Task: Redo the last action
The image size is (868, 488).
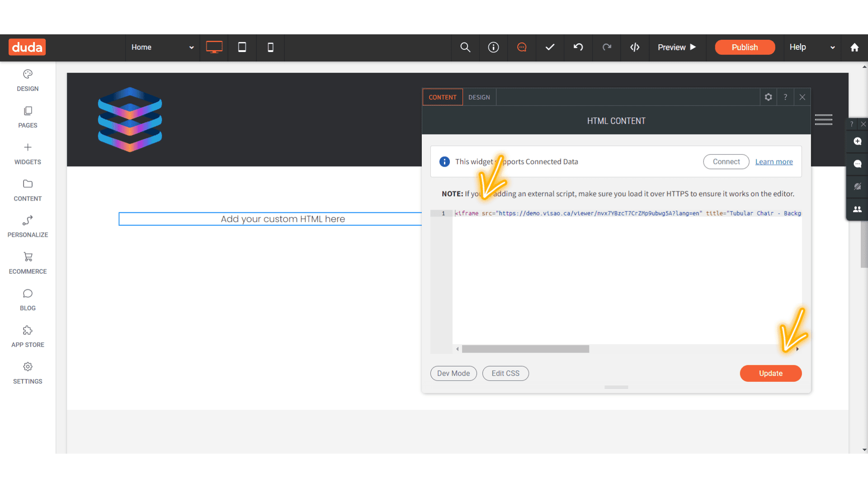Action: point(607,47)
